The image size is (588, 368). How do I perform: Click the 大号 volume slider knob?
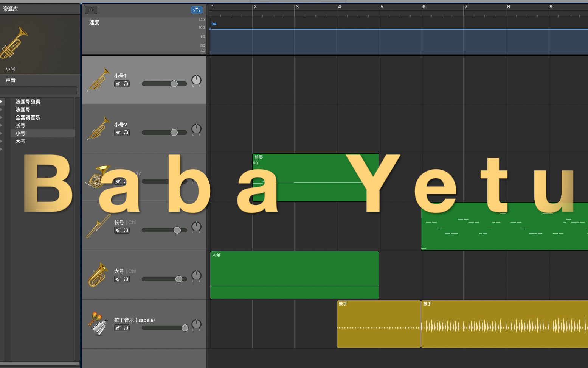(179, 279)
